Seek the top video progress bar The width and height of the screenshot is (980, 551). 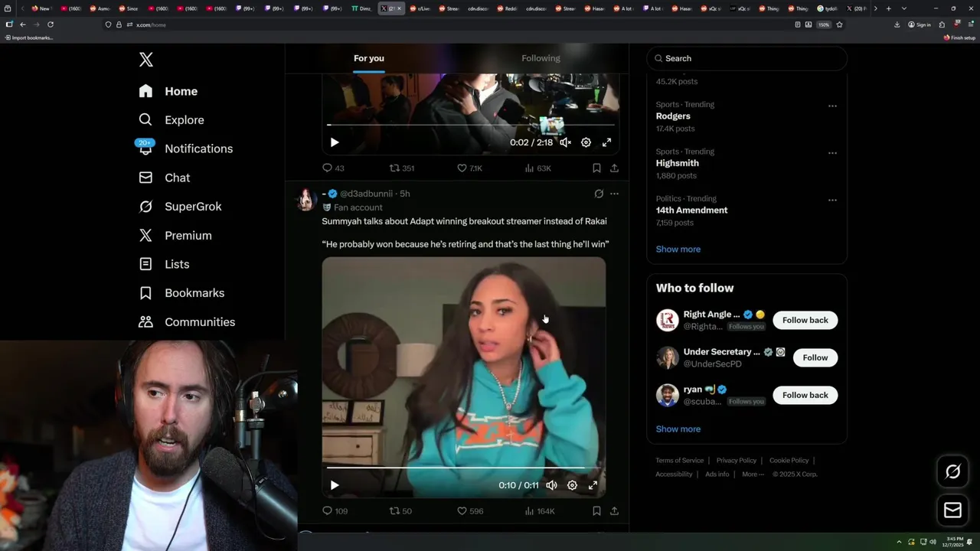[471, 124]
